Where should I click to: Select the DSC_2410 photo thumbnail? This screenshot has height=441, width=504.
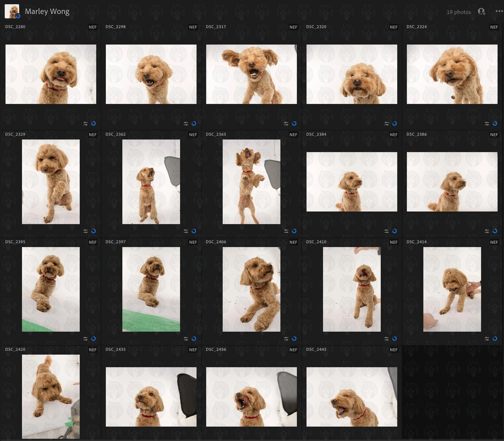coord(352,289)
